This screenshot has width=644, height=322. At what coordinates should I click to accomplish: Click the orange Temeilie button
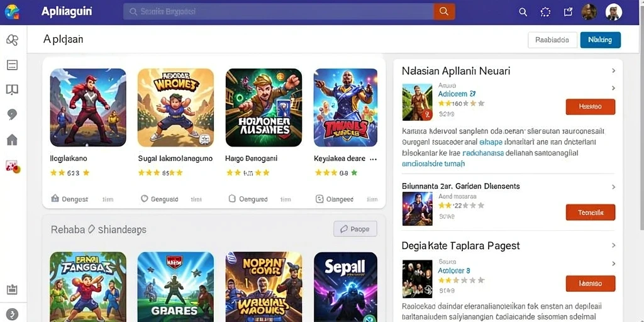click(x=590, y=213)
